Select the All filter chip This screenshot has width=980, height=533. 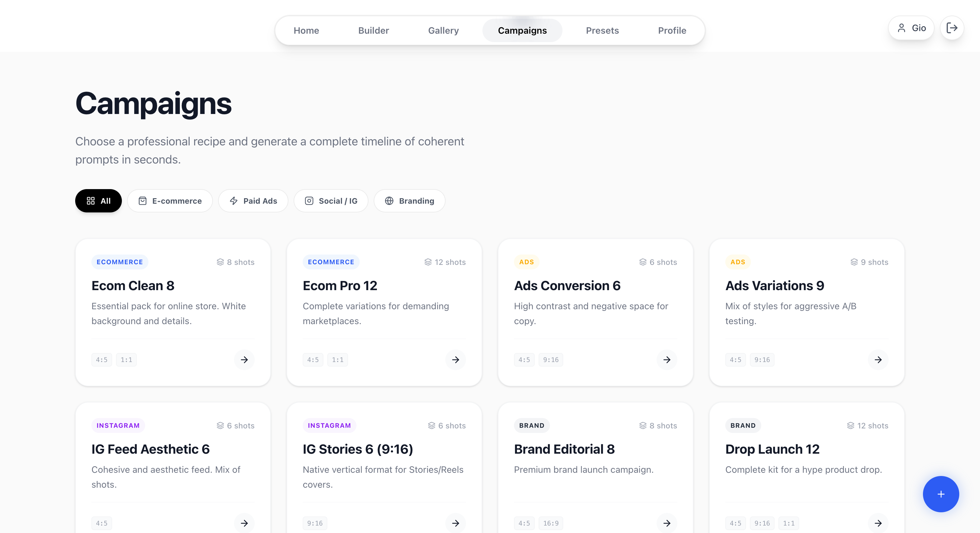[98, 201]
